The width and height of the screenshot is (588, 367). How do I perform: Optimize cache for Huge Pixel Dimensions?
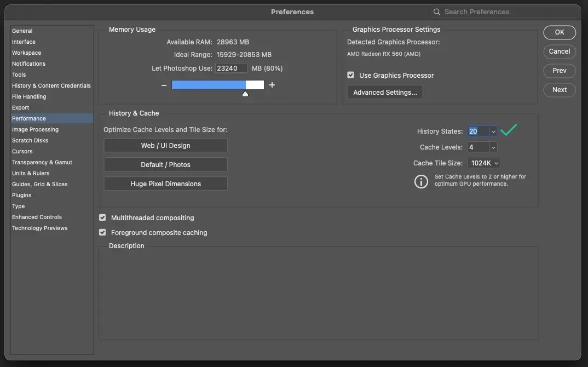(165, 184)
